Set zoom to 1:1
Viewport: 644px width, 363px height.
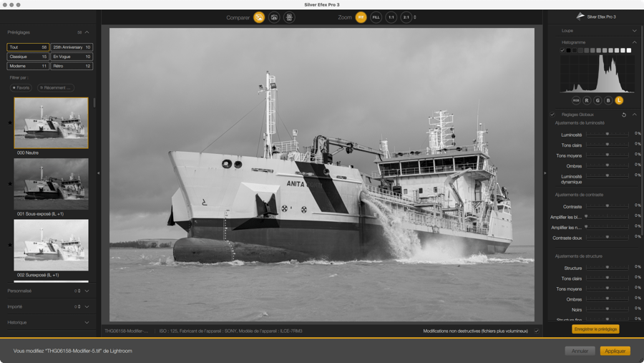pos(391,17)
